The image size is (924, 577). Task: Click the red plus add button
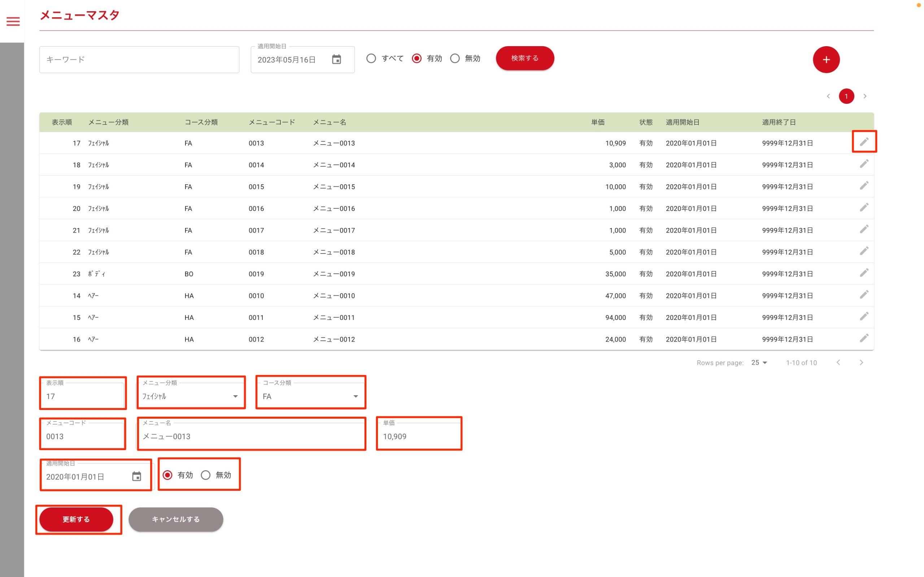tap(826, 60)
